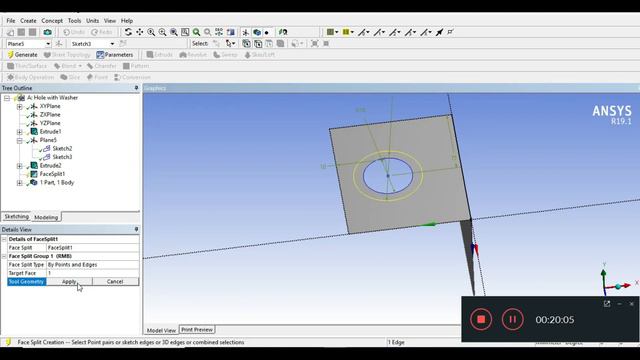The image size is (640, 360).
Task: Click the green Magnifier Window icon
Action: pyautogui.click(x=197, y=32)
